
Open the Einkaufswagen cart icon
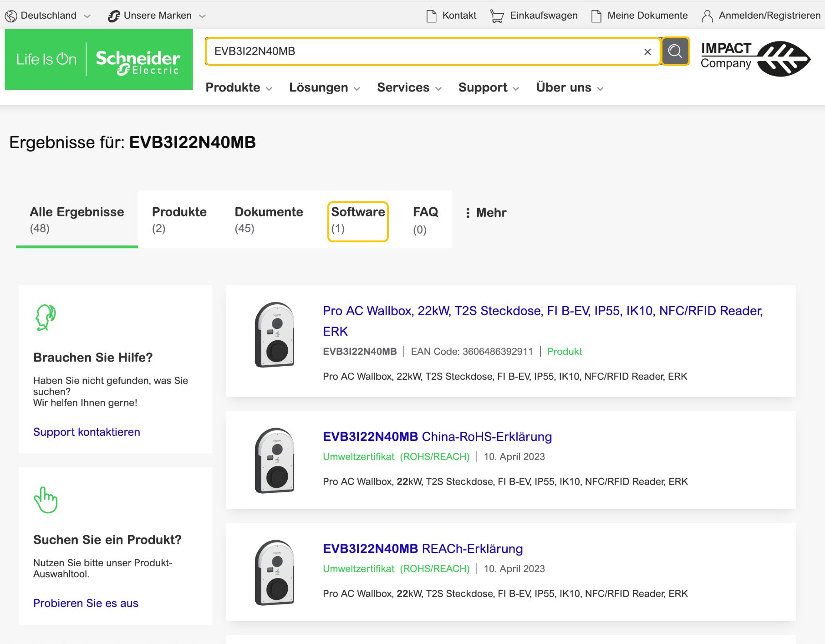tap(497, 16)
